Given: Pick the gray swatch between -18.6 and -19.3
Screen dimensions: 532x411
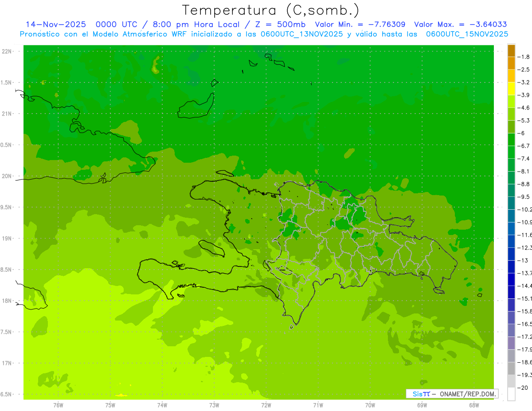Looking at the screenshot, I should pos(511,368).
